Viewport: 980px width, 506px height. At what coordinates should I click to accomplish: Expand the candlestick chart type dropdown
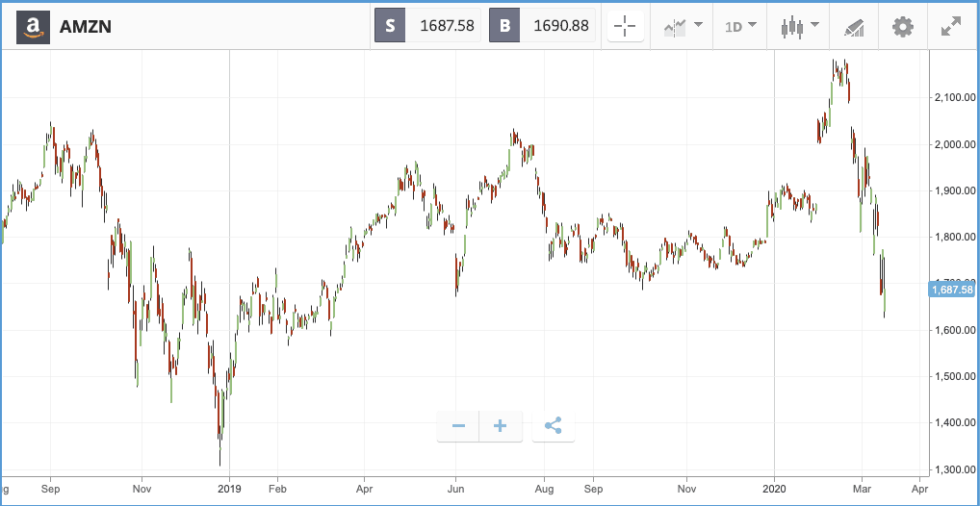[x=800, y=26]
